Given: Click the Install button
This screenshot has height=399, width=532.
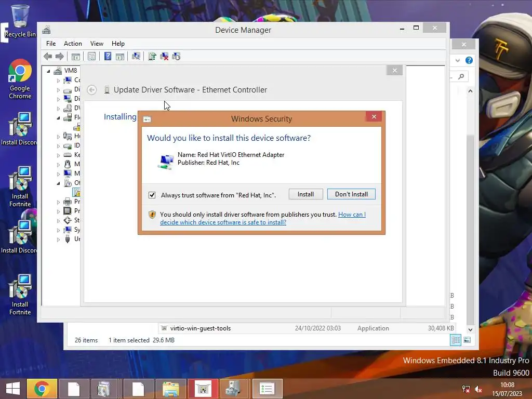Looking at the screenshot, I should pos(305,194).
